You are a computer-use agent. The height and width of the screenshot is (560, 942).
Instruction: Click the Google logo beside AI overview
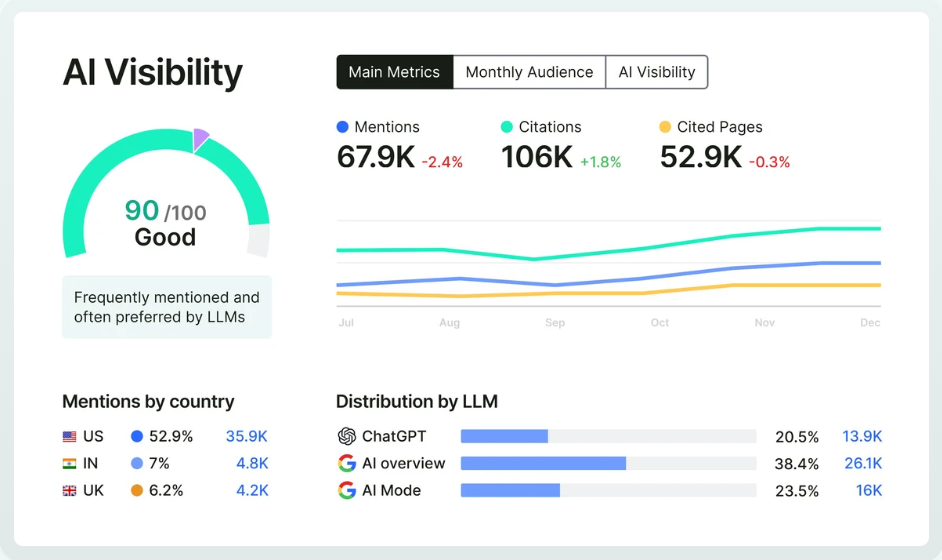pos(347,463)
